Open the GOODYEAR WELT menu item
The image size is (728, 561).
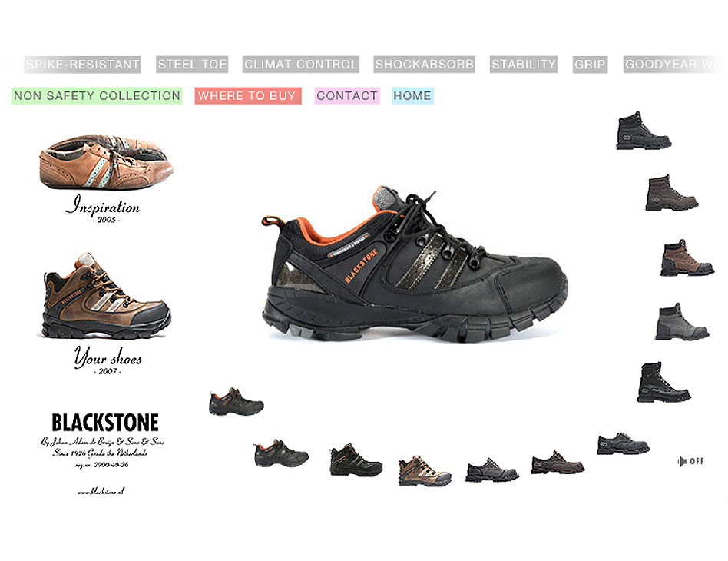[672, 65]
